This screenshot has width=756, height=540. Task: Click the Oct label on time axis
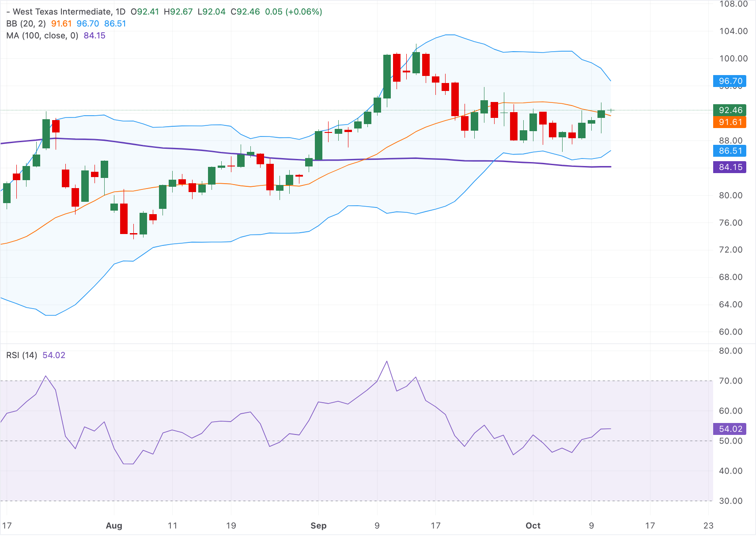coord(533,525)
